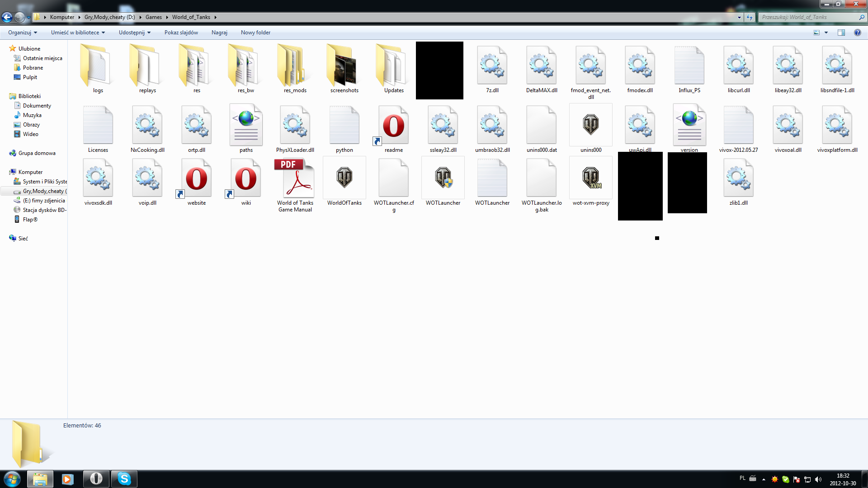Viewport: 868px width, 488px height.
Task: Toggle the preview pane
Action: (841, 33)
